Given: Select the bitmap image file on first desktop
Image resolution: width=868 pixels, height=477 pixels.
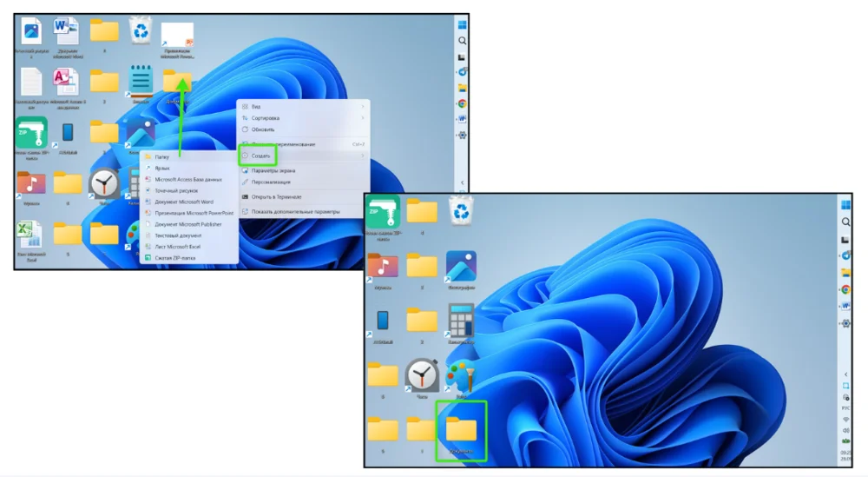Looking at the screenshot, I should click(31, 31).
